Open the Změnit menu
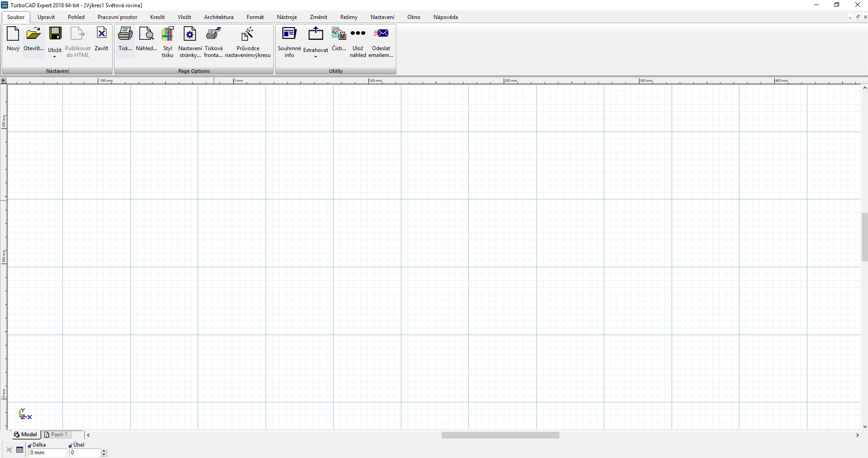The image size is (868, 458). (x=319, y=17)
